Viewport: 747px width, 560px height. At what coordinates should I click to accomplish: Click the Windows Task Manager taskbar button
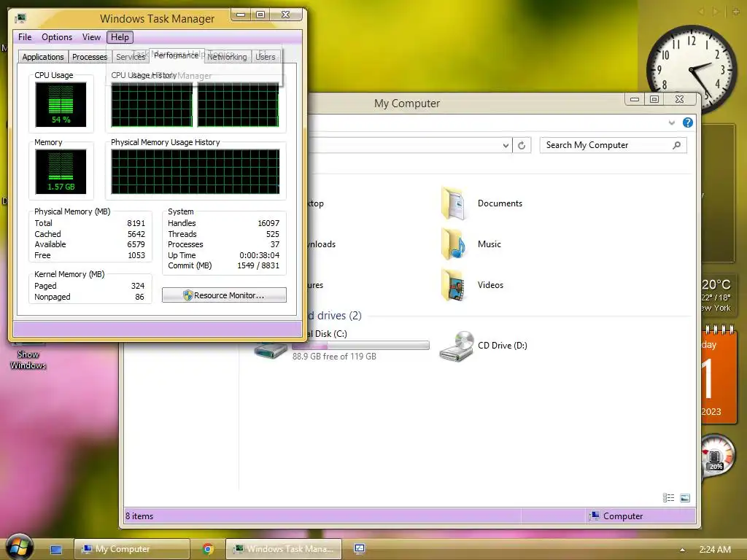(284, 549)
